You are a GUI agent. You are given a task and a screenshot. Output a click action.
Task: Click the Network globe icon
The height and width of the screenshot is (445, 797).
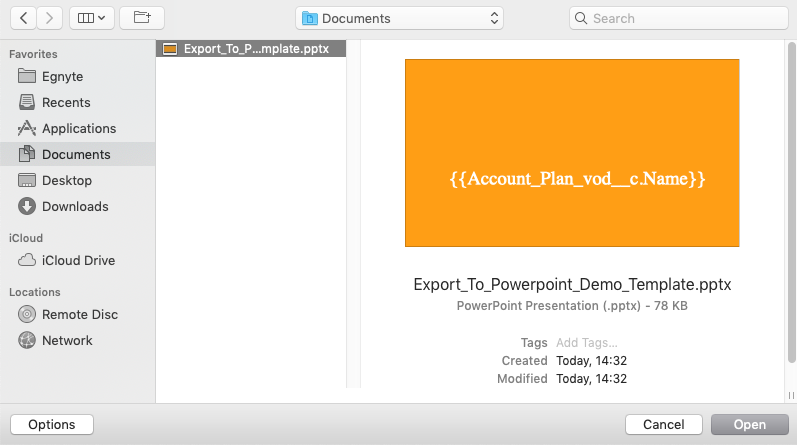pyautogui.click(x=27, y=341)
